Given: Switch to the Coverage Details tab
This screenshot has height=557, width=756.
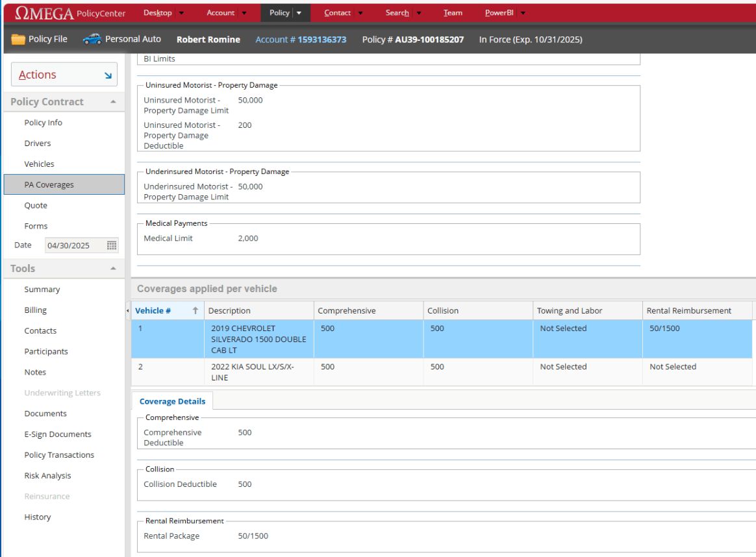Looking at the screenshot, I should (172, 401).
